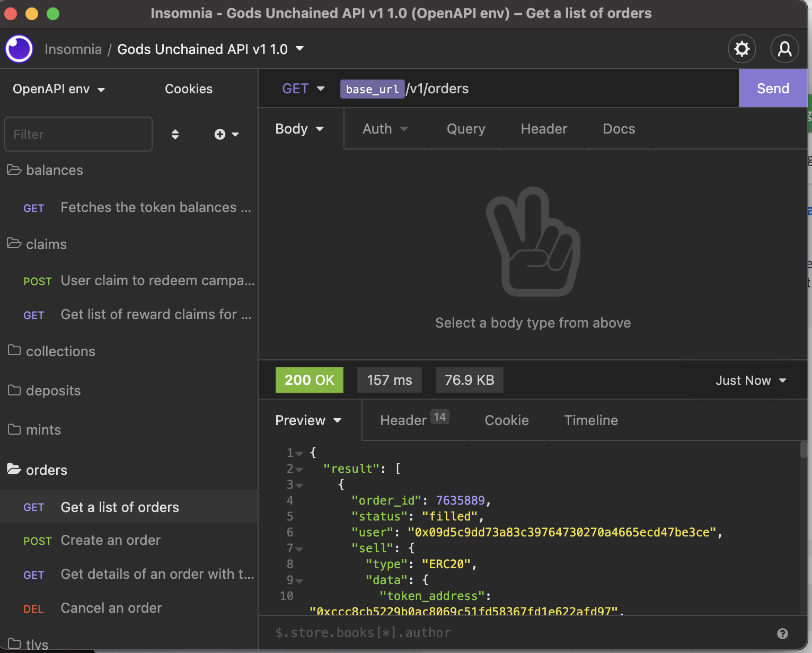This screenshot has width=812, height=653.
Task: Click the base_url environment variable tag
Action: point(373,89)
